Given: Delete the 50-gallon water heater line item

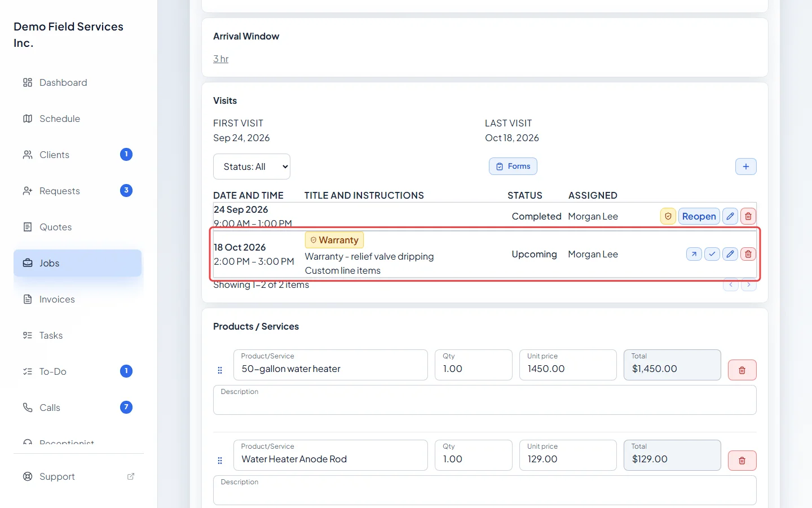Looking at the screenshot, I should (x=742, y=370).
